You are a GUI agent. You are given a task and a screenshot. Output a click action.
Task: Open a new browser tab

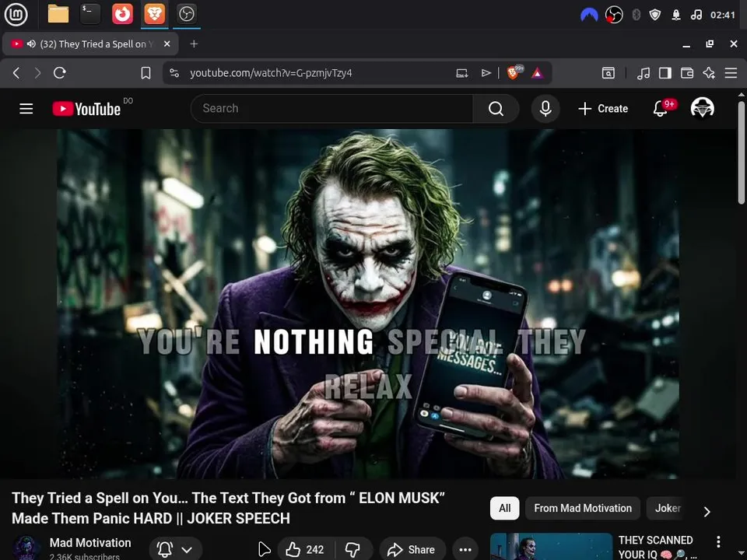[194, 44]
